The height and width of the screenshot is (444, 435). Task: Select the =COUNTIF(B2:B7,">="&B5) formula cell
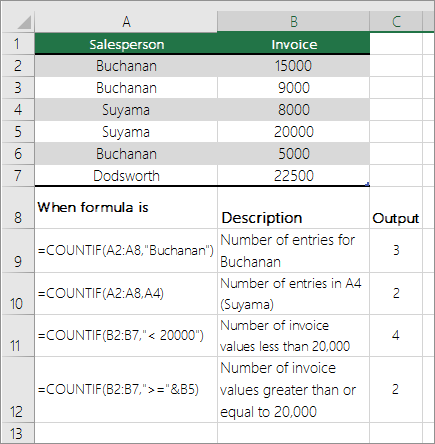(x=126, y=390)
